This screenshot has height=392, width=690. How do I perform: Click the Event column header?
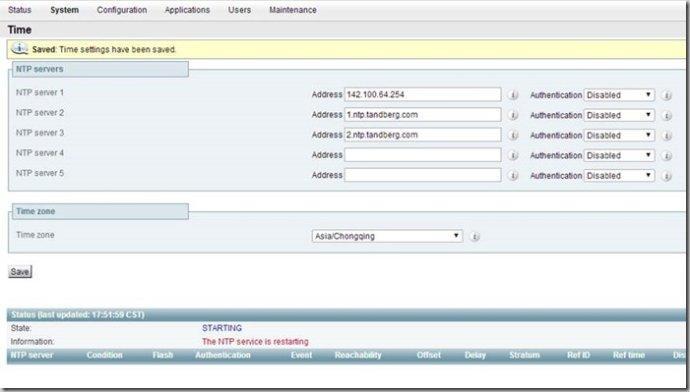(301, 355)
